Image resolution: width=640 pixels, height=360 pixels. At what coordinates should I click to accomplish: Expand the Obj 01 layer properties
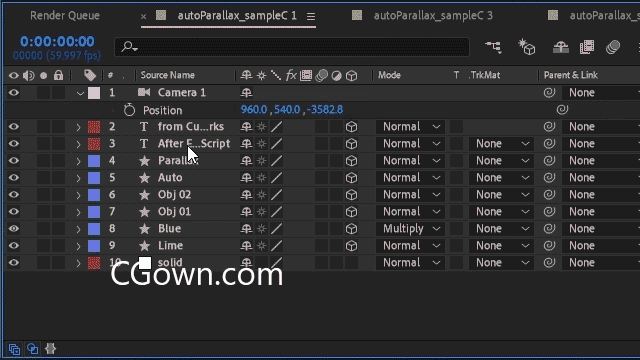[x=78, y=212]
